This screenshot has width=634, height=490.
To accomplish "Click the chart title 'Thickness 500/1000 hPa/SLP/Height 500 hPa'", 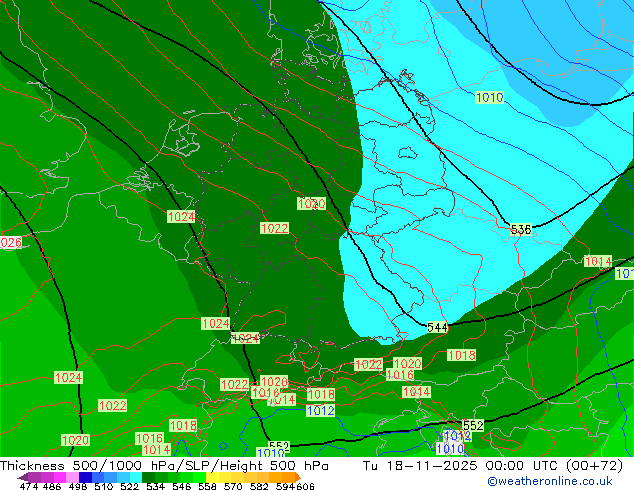I will pyautogui.click(x=164, y=466).
